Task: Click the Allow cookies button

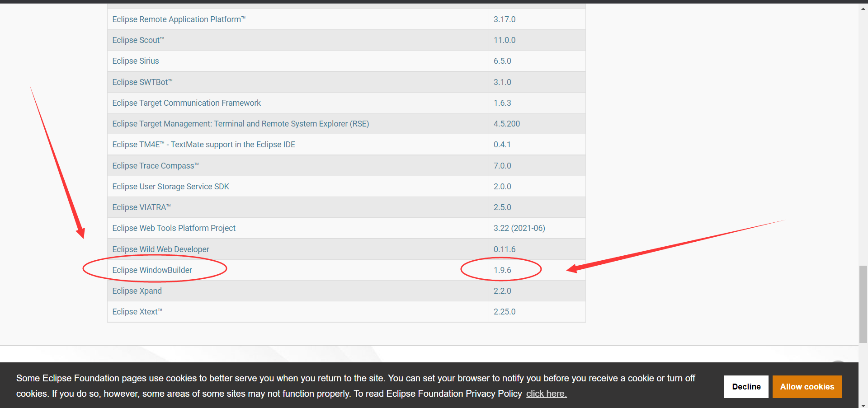Action: [x=807, y=387]
